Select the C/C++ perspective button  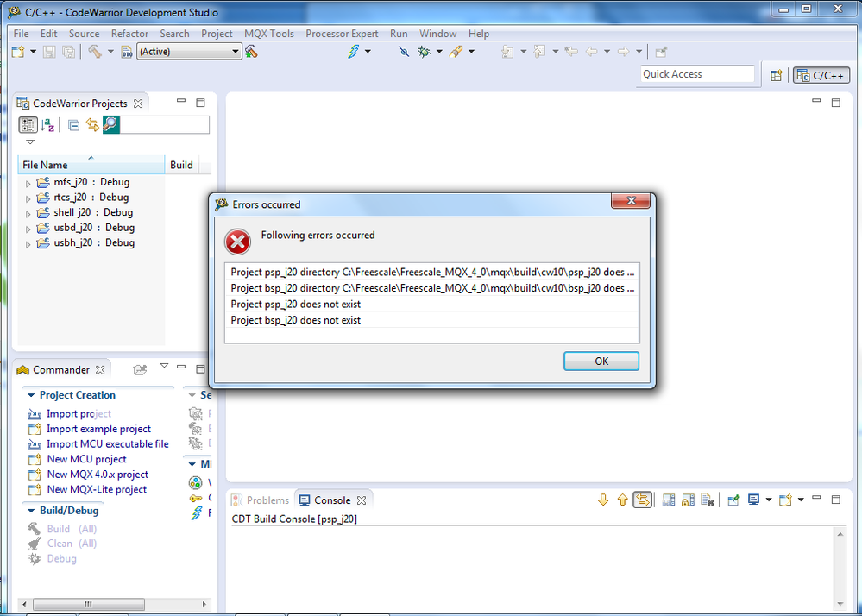[x=821, y=75]
